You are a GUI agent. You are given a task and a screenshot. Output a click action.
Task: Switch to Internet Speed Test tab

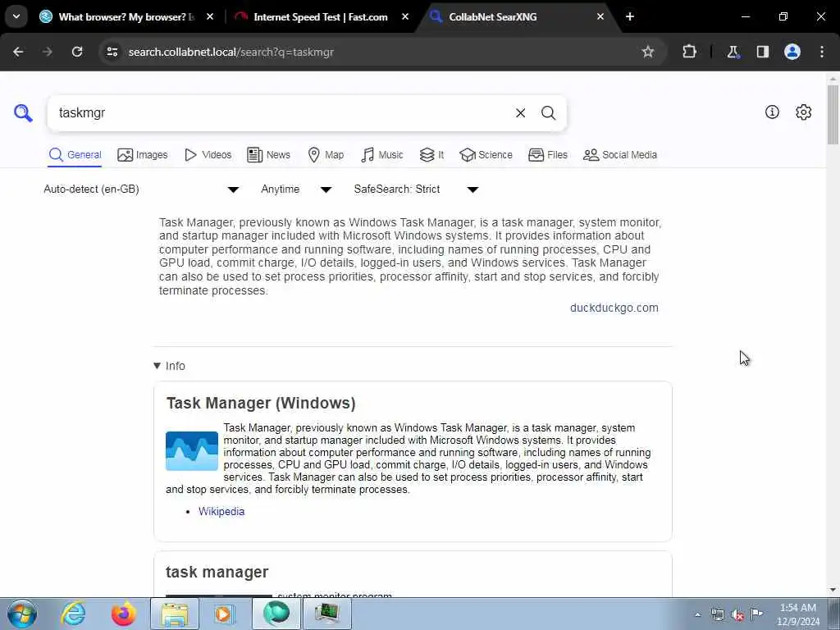click(x=321, y=16)
